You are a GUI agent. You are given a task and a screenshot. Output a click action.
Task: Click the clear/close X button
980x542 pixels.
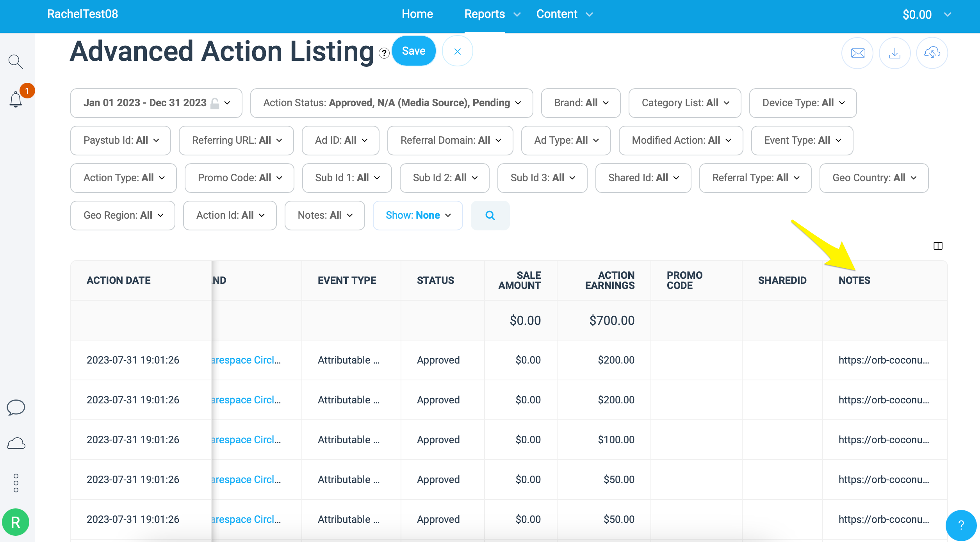click(457, 52)
